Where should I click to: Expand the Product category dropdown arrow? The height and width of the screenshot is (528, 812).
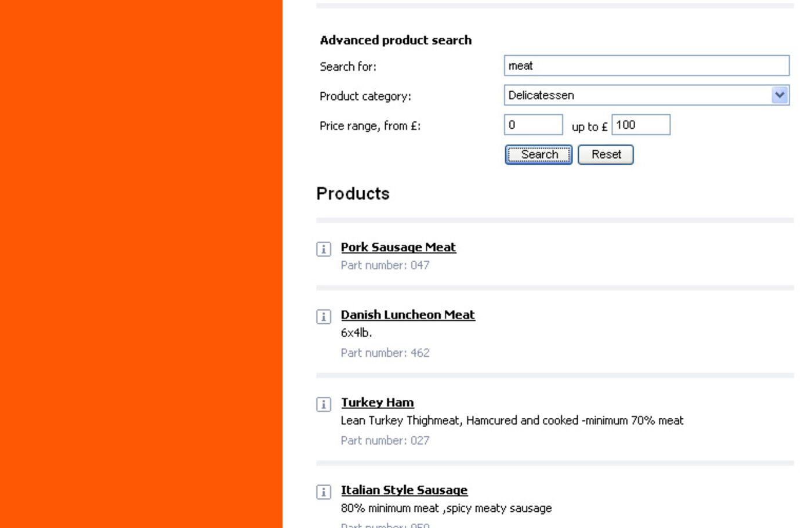pyautogui.click(x=780, y=95)
